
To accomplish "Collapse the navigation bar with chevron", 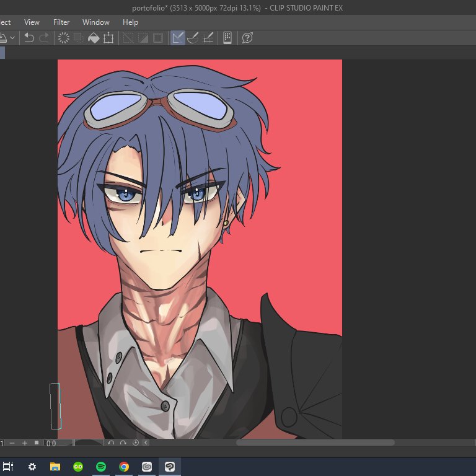I will click(146, 443).
